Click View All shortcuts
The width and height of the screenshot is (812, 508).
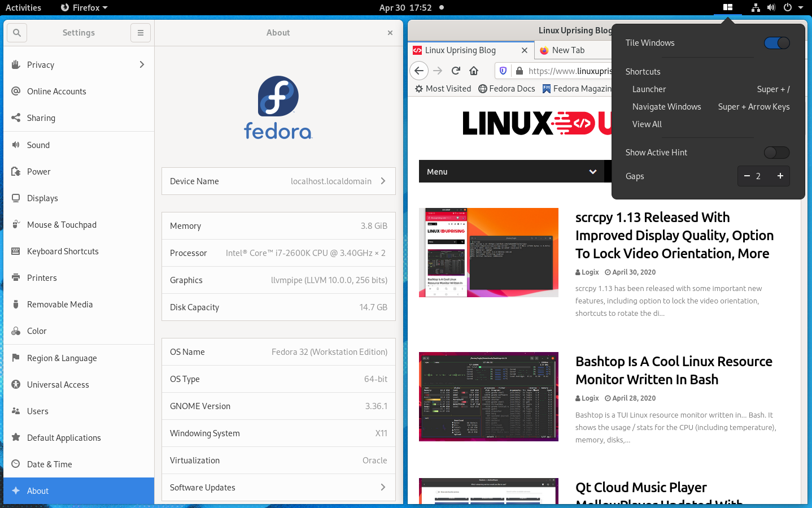click(x=647, y=124)
